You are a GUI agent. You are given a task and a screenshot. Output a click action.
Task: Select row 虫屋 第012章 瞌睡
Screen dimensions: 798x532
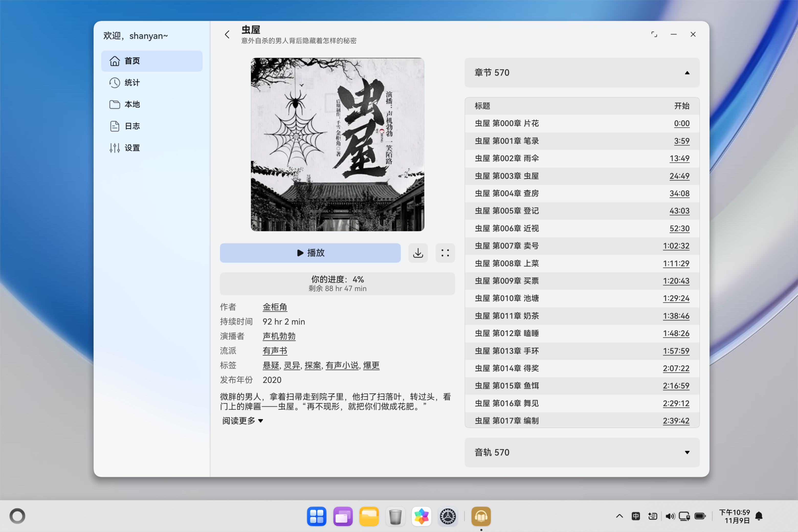tap(582, 333)
